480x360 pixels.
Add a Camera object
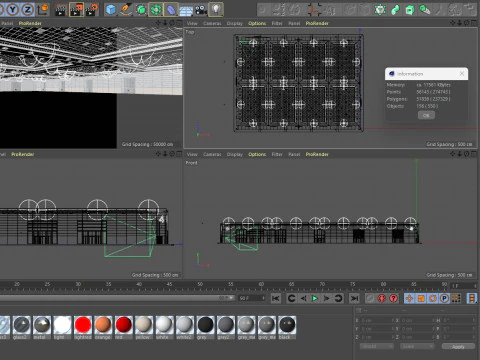(201, 10)
